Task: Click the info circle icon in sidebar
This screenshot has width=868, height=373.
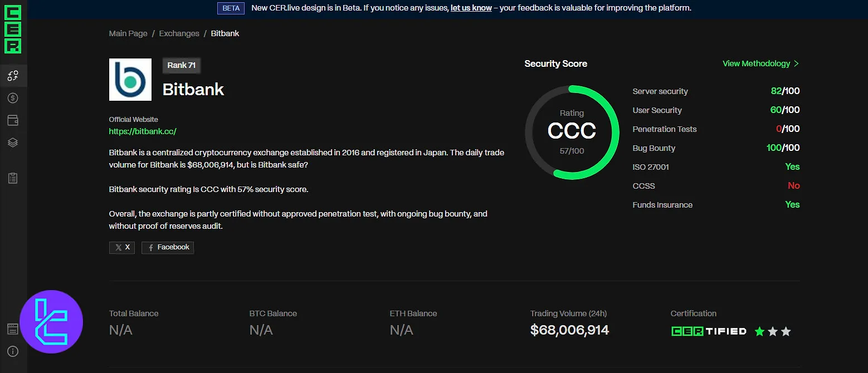Action: click(13, 351)
